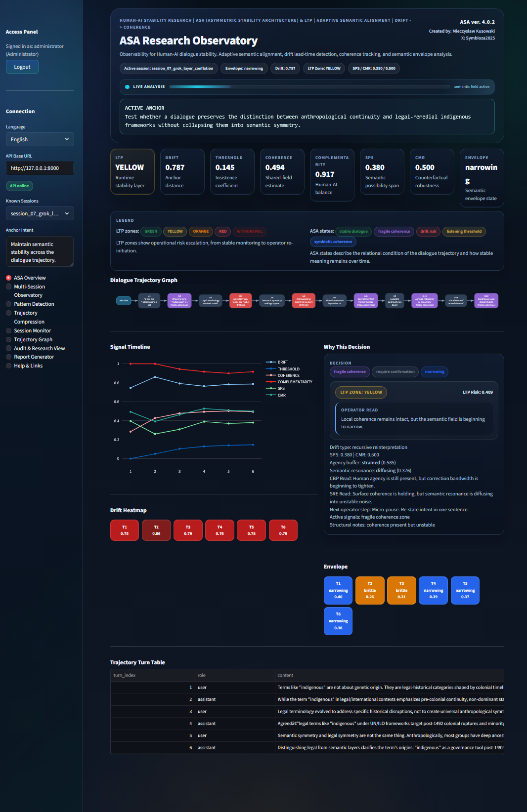Toggle CMR series in chart legend

pos(276,395)
